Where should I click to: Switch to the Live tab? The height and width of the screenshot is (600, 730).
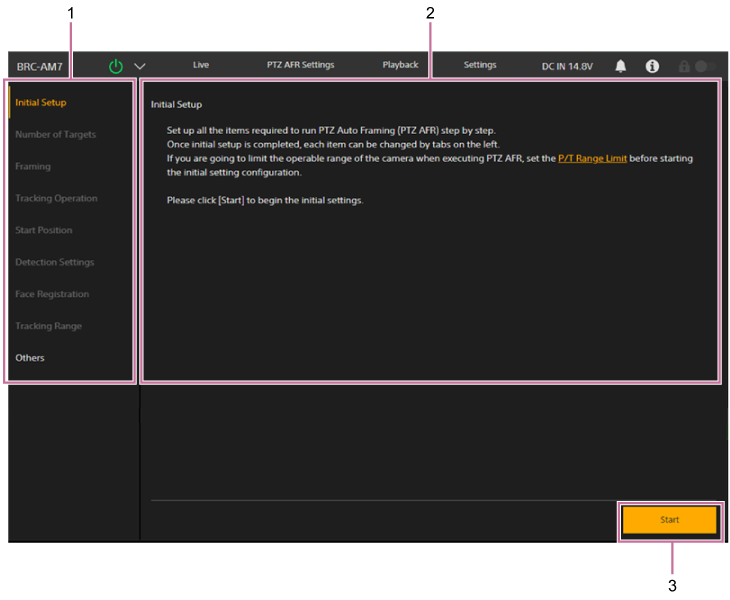(201, 65)
